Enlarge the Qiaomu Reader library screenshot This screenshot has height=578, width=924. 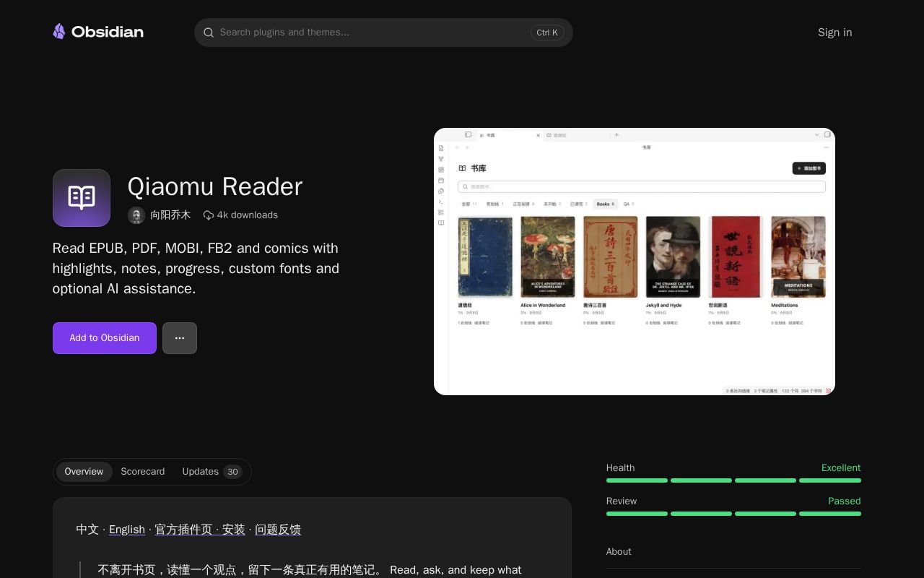pyautogui.click(x=635, y=262)
